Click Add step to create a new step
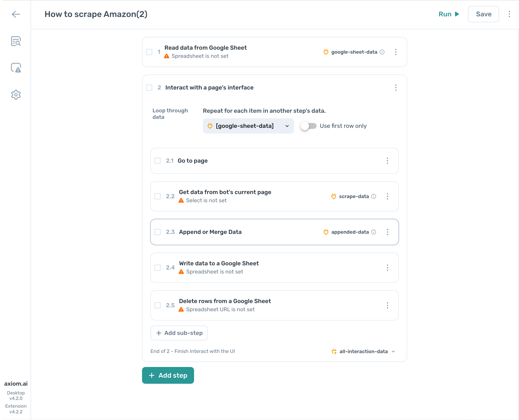The width and height of the screenshot is (519, 420). (x=168, y=375)
